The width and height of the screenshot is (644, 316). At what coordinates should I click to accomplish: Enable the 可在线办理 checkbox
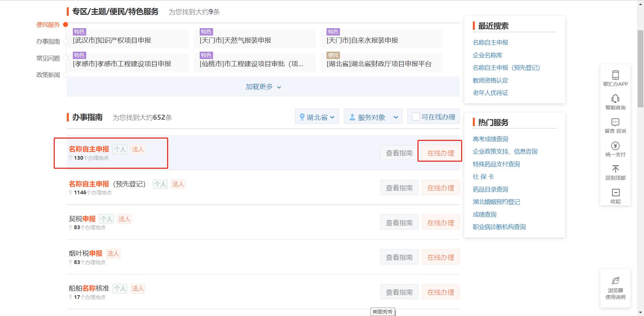coord(415,116)
